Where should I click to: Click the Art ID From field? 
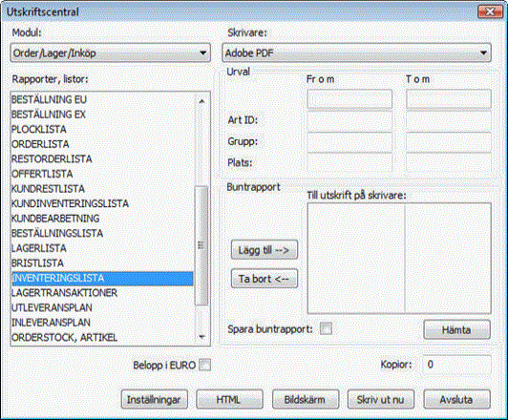click(349, 120)
